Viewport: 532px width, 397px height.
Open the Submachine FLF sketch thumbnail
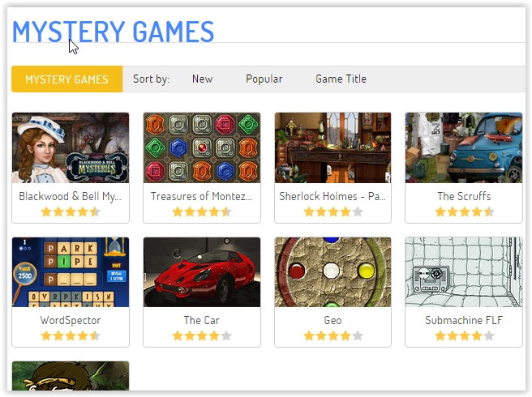coord(464,272)
